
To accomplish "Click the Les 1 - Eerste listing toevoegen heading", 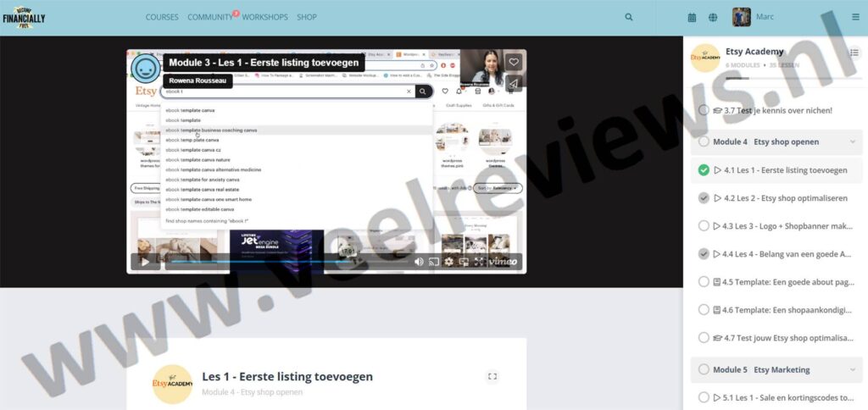I will tap(287, 377).
